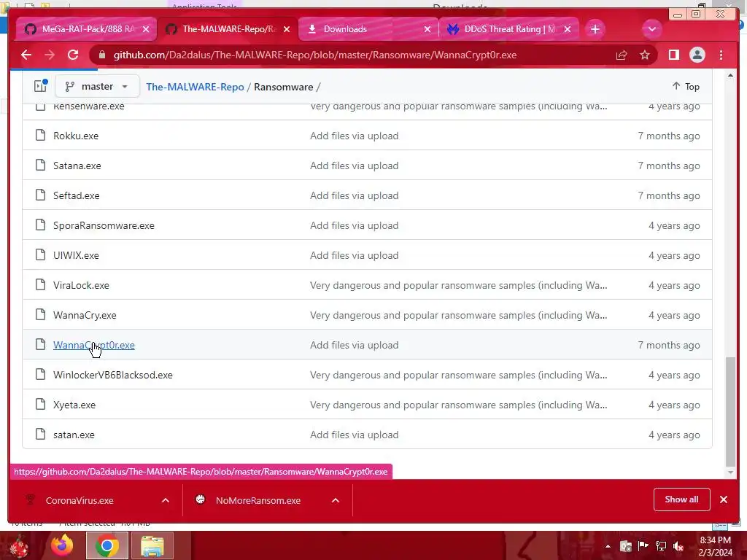The width and height of the screenshot is (747, 560).
Task: Open NoMoreRansom.exe download item
Action: [258, 500]
